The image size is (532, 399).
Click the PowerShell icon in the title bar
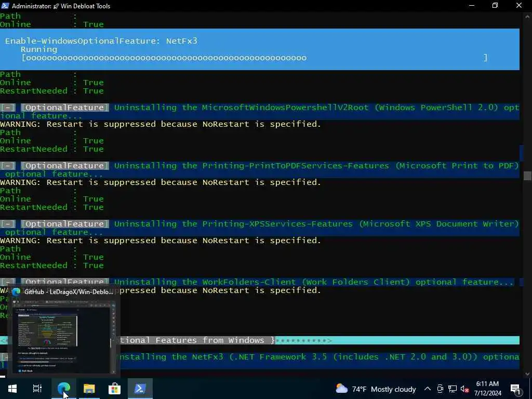pos(5,6)
